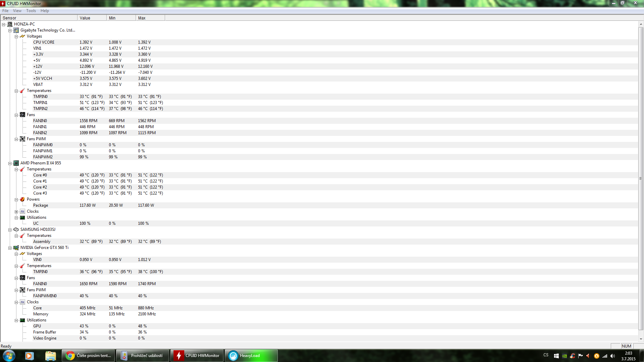This screenshot has height=362, width=644.
Task: Click the NVIDIA graphics card icon
Action: click(16, 248)
